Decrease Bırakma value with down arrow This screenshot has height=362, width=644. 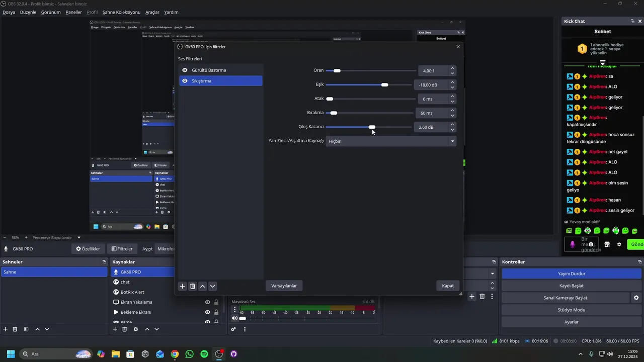tap(452, 116)
